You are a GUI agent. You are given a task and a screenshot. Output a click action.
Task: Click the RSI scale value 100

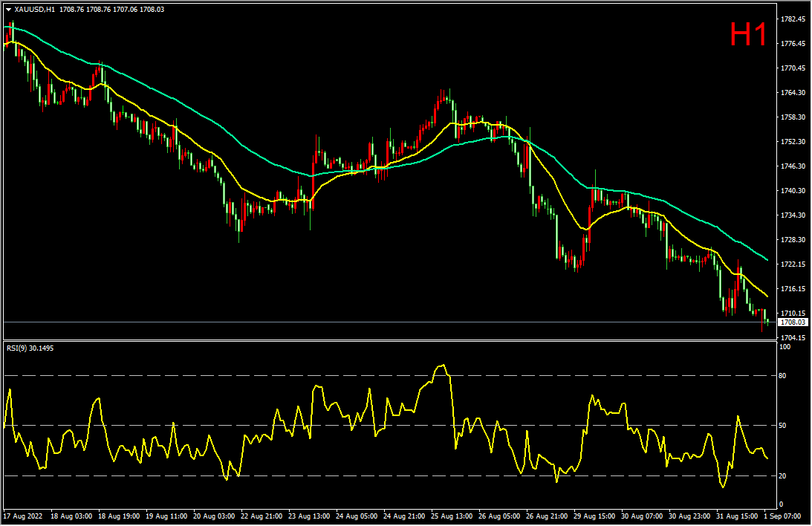click(x=785, y=347)
